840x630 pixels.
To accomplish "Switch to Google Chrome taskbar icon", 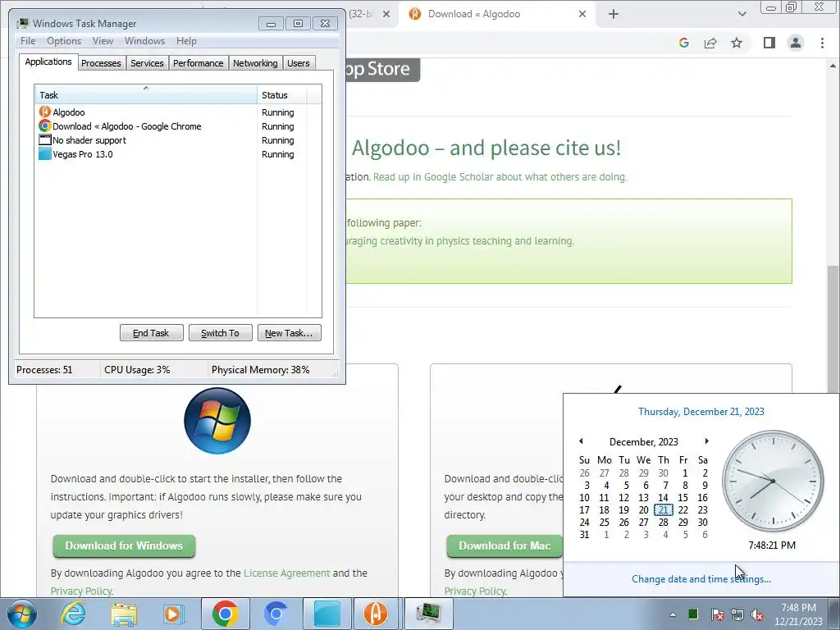I will pos(225,614).
